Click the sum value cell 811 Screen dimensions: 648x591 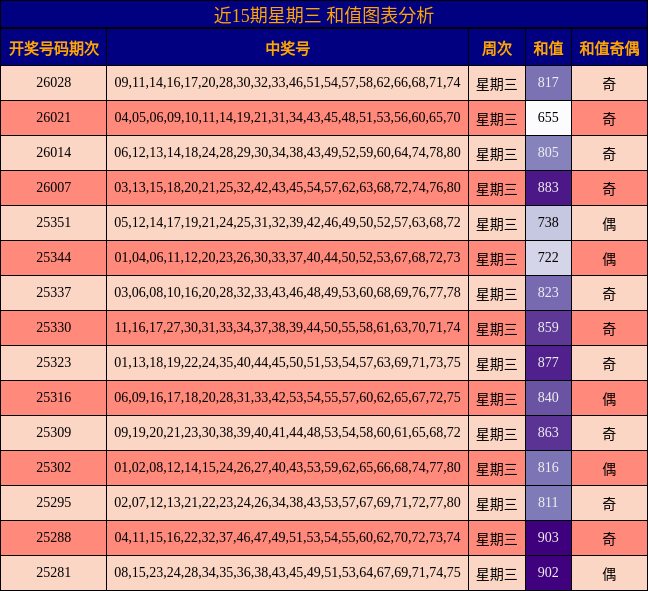[x=548, y=503]
